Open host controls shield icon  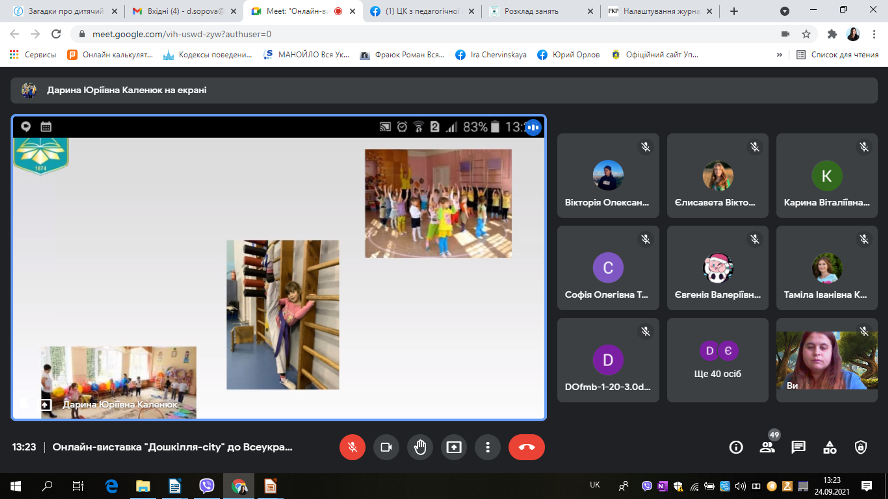pyautogui.click(x=861, y=447)
